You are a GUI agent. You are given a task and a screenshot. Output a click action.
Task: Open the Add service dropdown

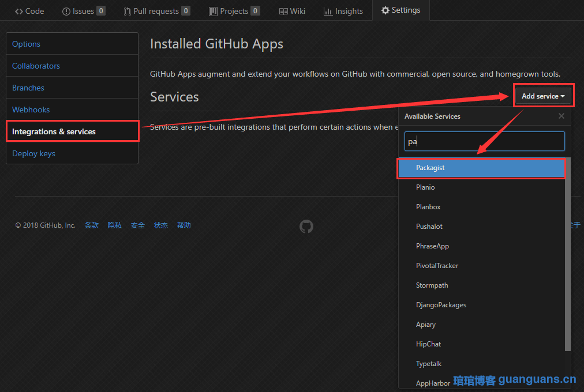click(544, 96)
